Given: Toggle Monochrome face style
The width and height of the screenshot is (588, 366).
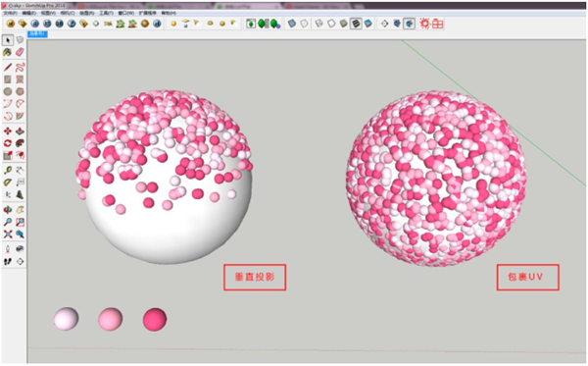Looking at the screenshot, I should tap(368, 24).
